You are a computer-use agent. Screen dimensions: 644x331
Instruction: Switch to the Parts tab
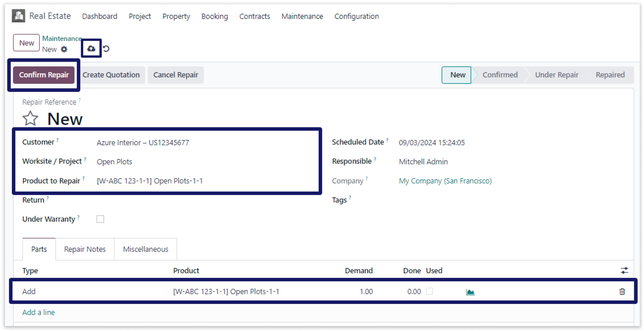[x=39, y=249]
